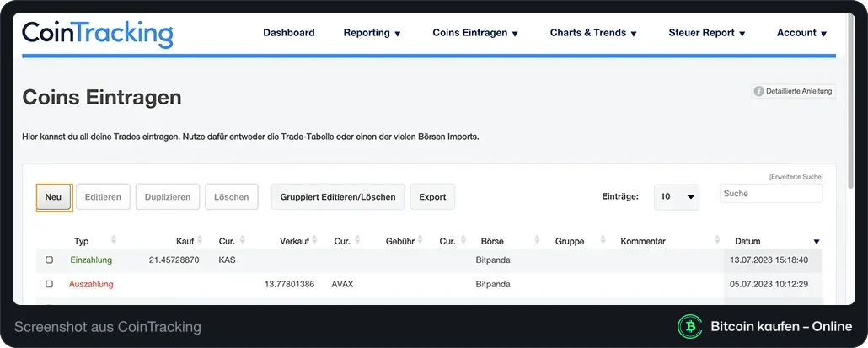Expand the Account menu
The width and height of the screenshot is (868, 348).
pyautogui.click(x=801, y=33)
